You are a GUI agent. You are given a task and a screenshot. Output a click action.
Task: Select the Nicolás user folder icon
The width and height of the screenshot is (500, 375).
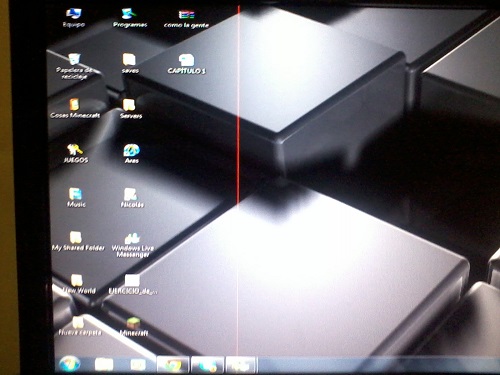[132, 198]
